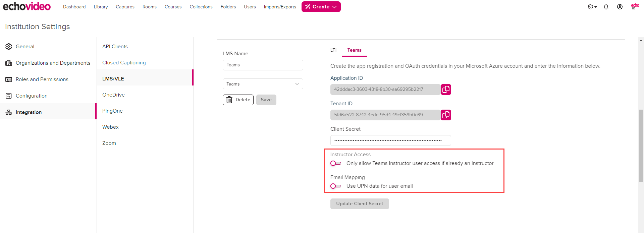Open API Clients integration settings
644x233 pixels.
pyautogui.click(x=145, y=47)
